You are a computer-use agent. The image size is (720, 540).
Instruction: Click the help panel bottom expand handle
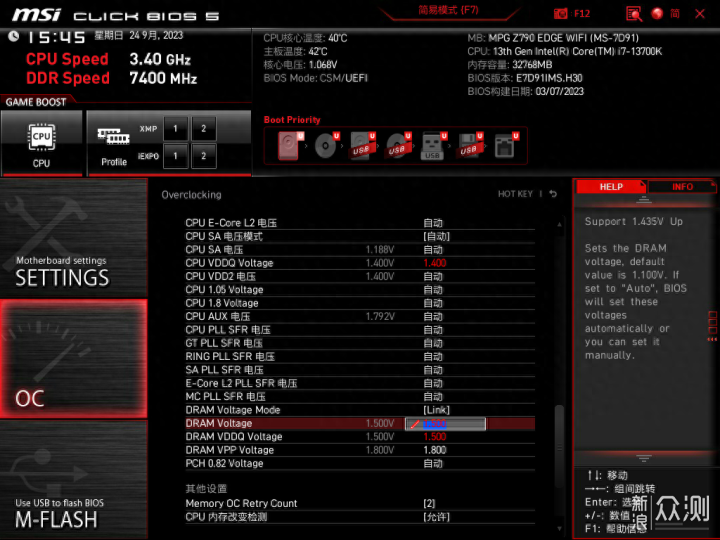pos(643,458)
